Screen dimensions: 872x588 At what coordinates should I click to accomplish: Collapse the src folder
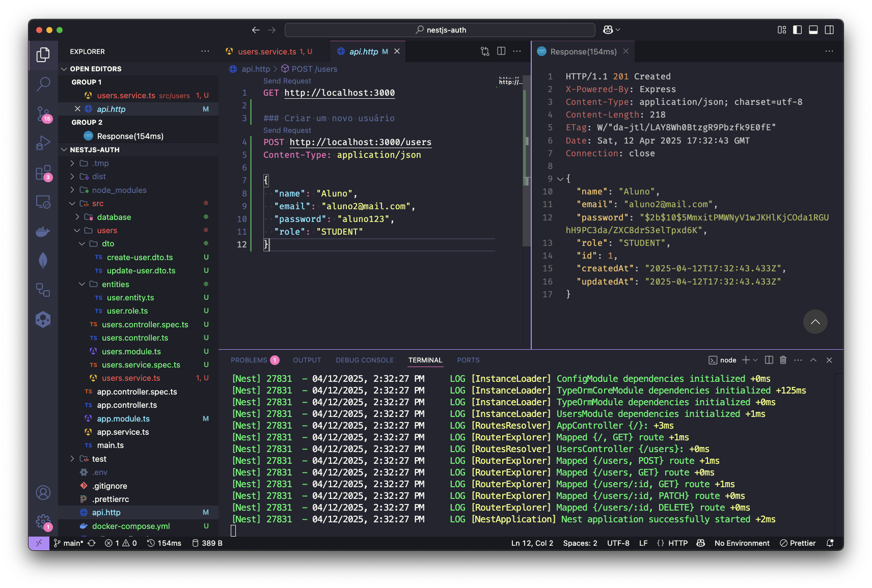[x=72, y=203]
